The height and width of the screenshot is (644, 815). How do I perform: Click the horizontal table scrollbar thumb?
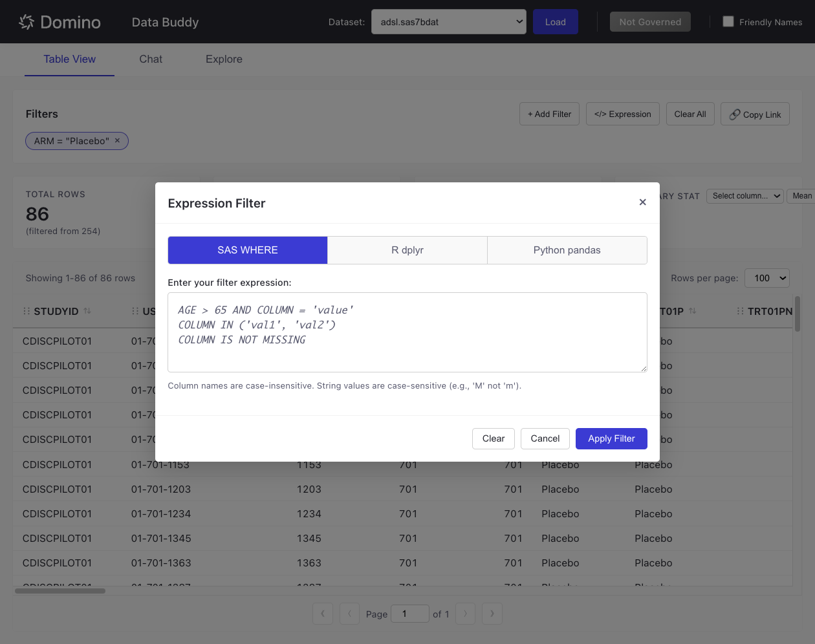[x=60, y=591]
